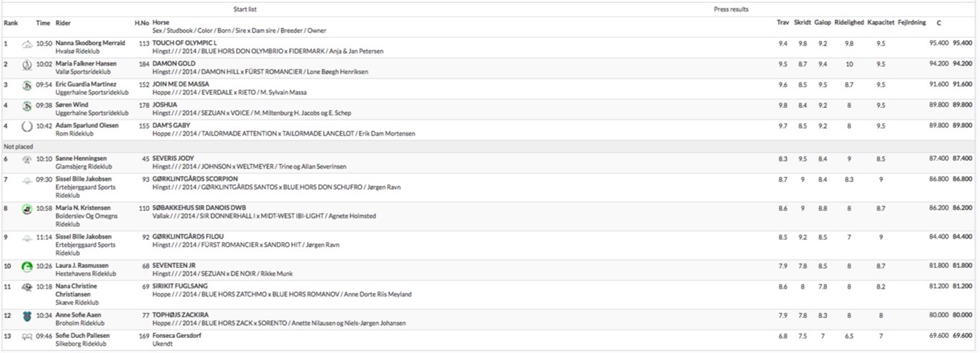Open horse SEVERIS JODY entry
Image resolution: width=980 pixels, height=353 pixels.
pos(174,159)
